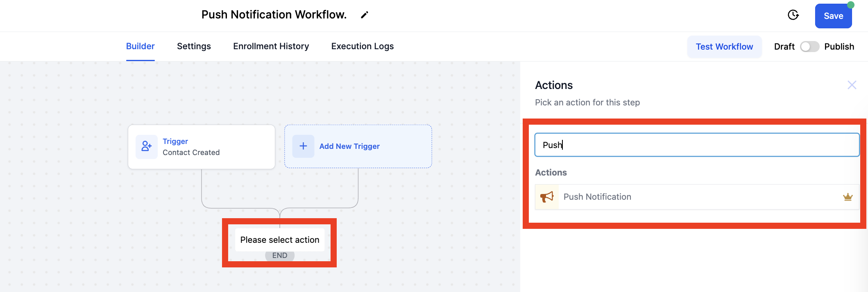Click the Test Workflow button

click(724, 47)
